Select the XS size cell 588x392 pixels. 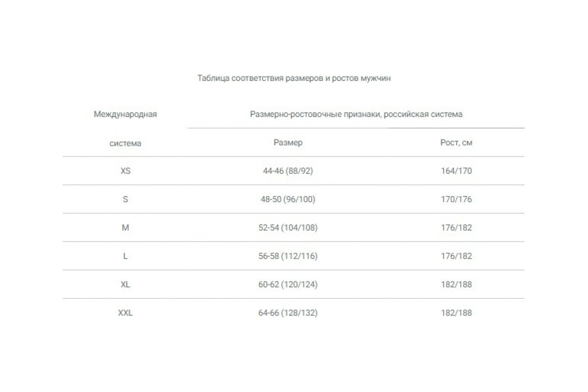click(125, 171)
